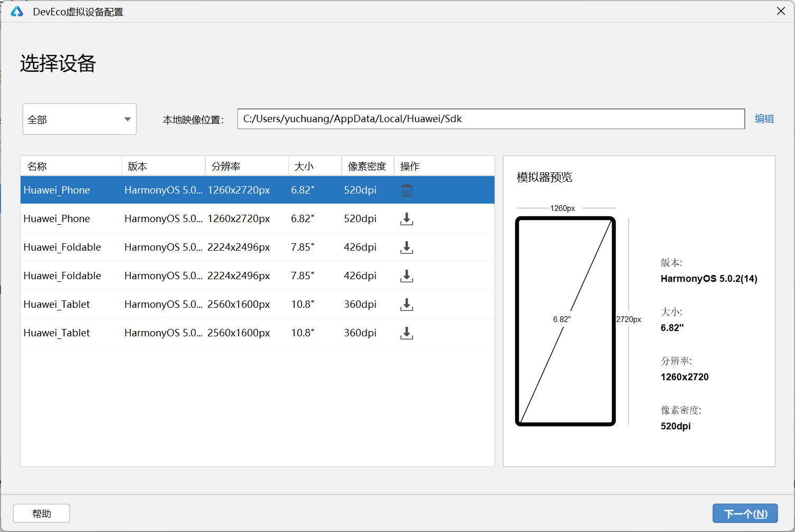Click the phone outline in 模拟器预览
Screen dimensions: 795x532
[565, 321]
